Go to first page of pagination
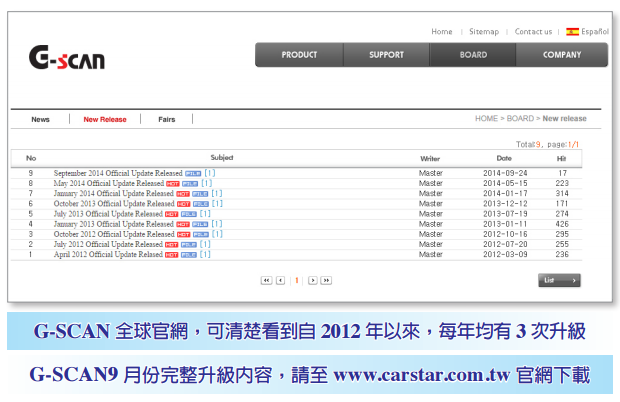This screenshot has width=620, height=402. point(266,280)
